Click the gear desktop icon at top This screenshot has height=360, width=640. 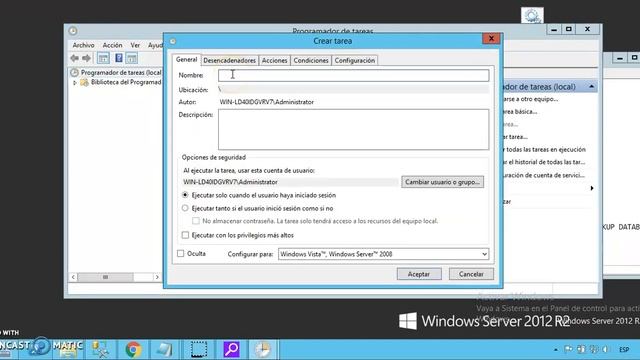(532, 16)
